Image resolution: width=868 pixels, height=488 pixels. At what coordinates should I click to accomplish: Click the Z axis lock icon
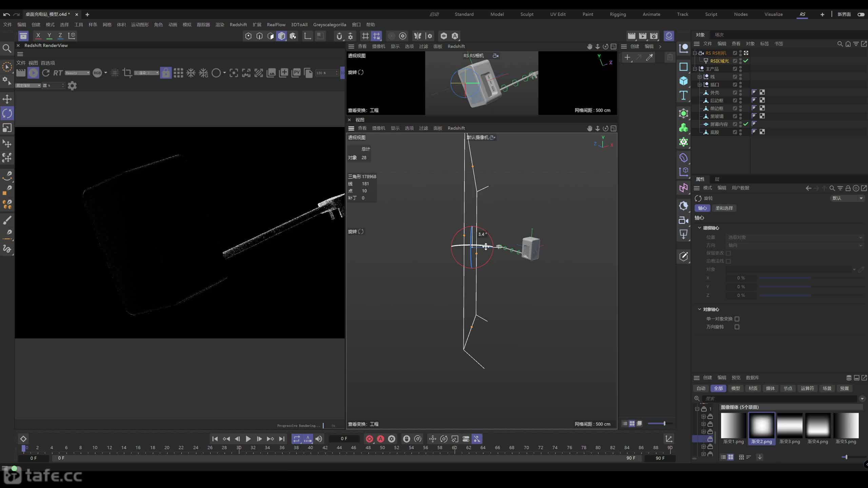point(60,36)
